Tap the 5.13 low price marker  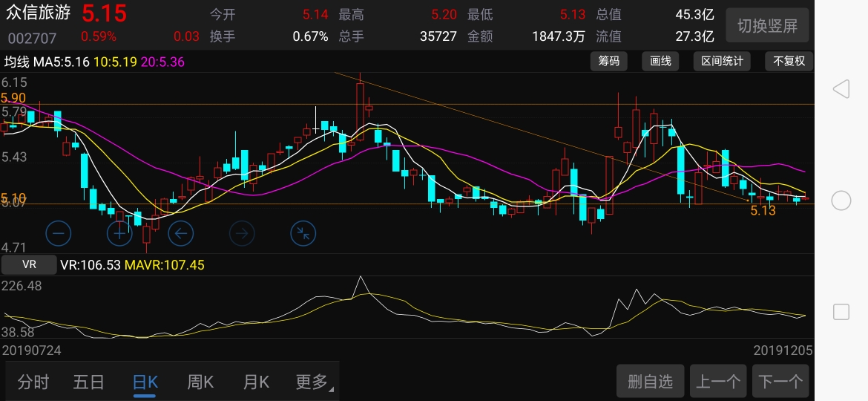click(763, 210)
